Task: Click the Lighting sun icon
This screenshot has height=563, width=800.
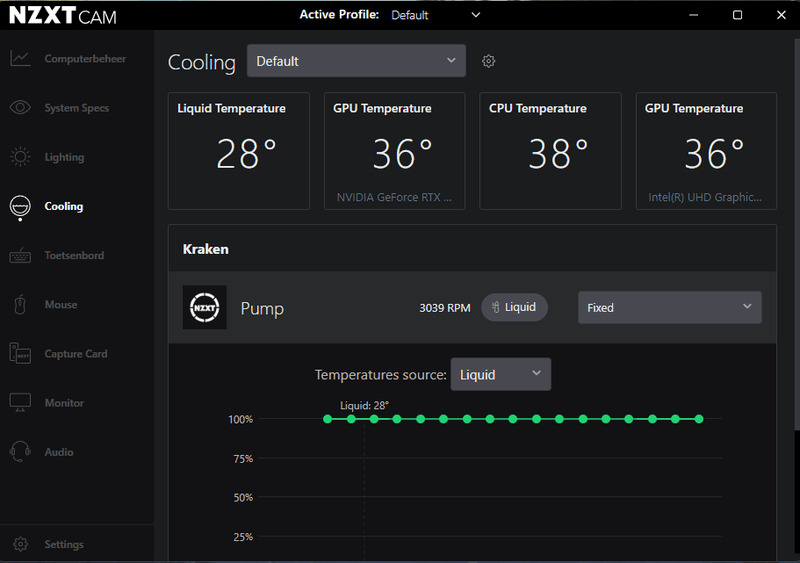Action: click(x=20, y=157)
